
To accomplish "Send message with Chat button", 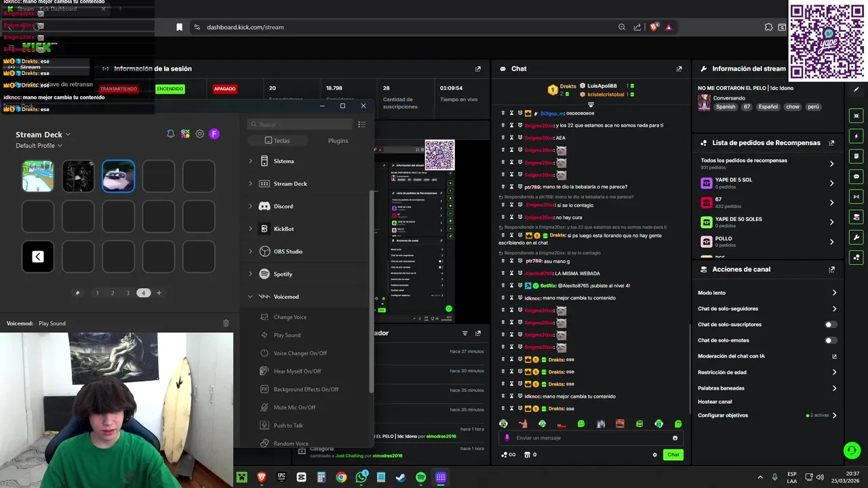I will click(673, 455).
